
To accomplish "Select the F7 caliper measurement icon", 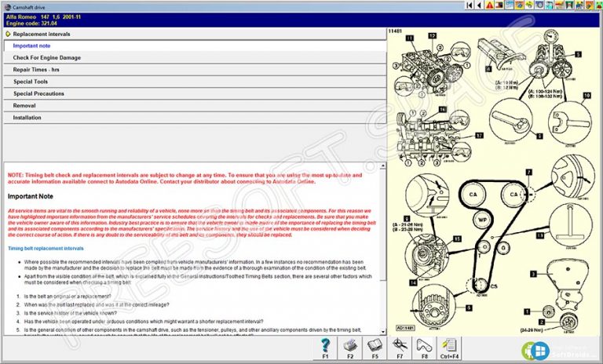I will [400, 348].
